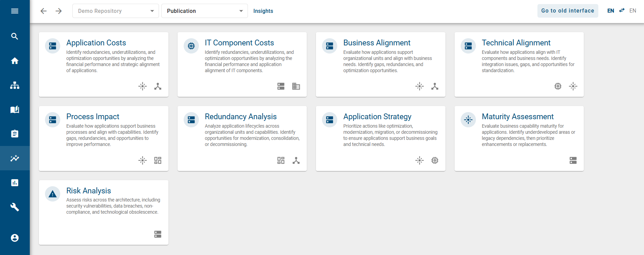Select the bold EN source language
Image resolution: width=644 pixels, height=255 pixels.
tap(611, 11)
